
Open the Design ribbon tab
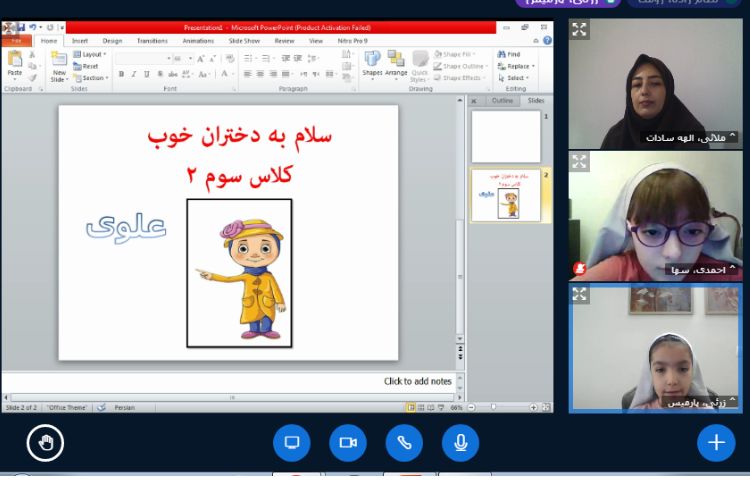coord(112,41)
